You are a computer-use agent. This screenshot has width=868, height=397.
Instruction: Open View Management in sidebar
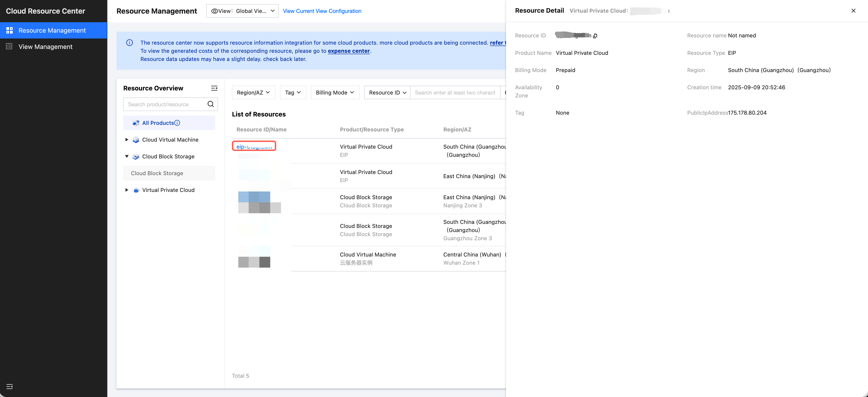[x=45, y=47]
